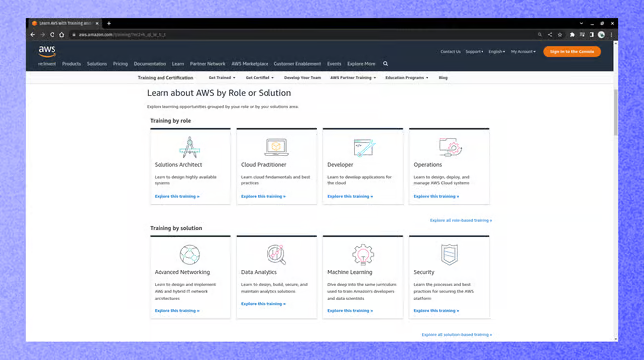Viewport: 644px width, 360px height.
Task: Bookmark this page with the star
Action: click(560, 35)
